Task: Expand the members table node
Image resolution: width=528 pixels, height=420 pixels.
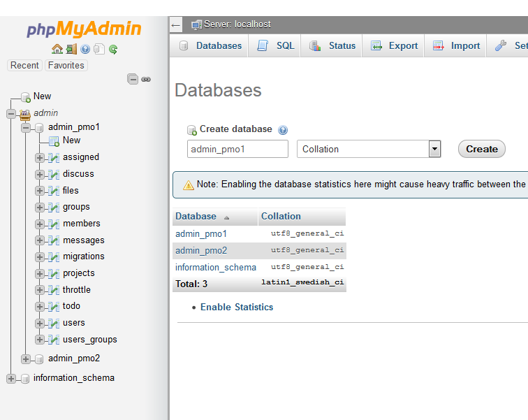Action: pos(40,224)
